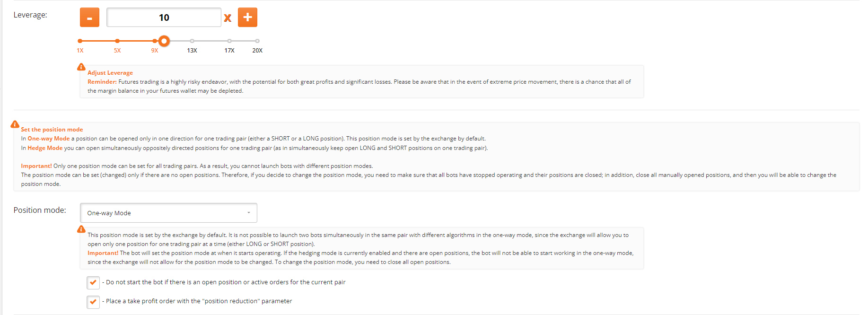Select the 5X point on leverage slider
The width and height of the screenshot is (868, 315).
pos(117,41)
